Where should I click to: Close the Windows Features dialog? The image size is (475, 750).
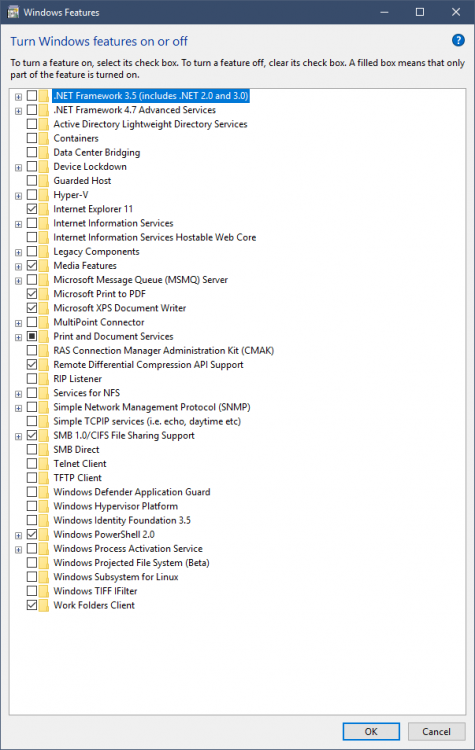[x=456, y=12]
